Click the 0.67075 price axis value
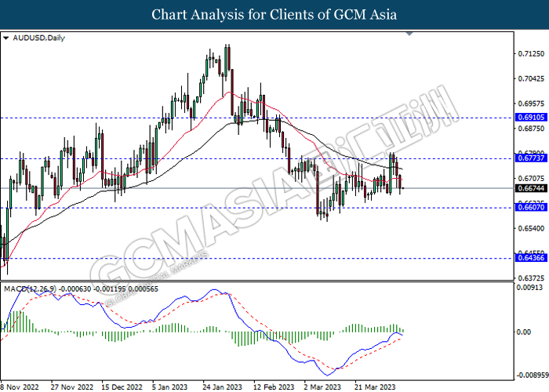The width and height of the screenshot is (549, 392). pos(531,179)
